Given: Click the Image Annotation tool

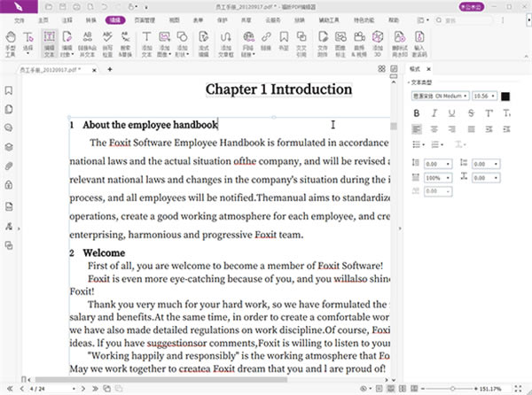Looking at the screenshot, I should point(340,44).
